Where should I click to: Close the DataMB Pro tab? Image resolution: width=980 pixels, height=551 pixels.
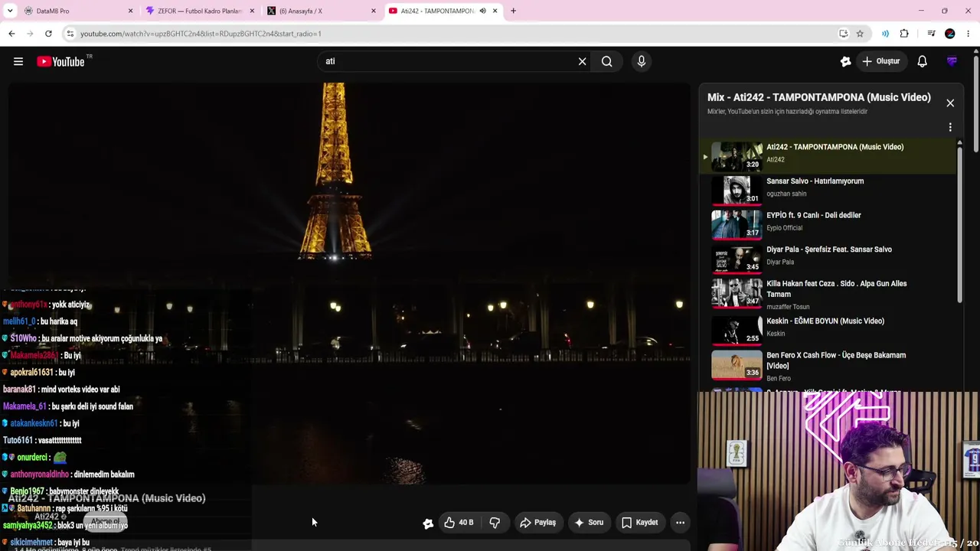click(x=130, y=11)
